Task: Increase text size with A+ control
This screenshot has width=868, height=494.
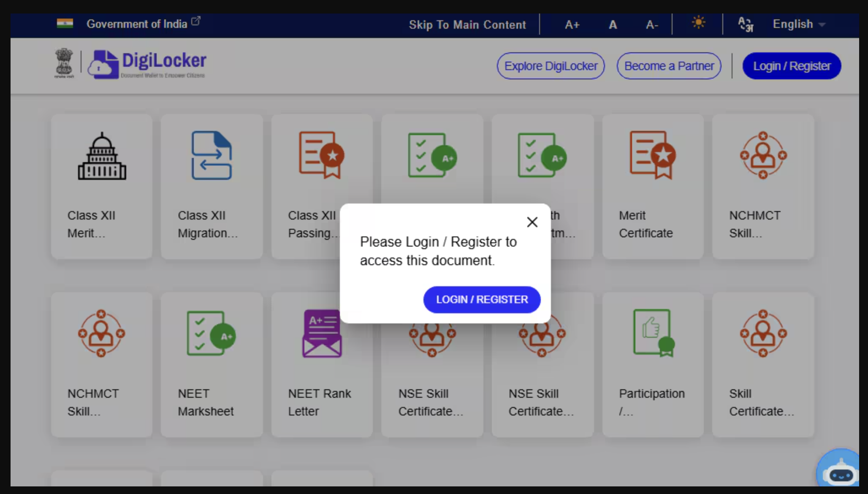Action: pos(572,24)
